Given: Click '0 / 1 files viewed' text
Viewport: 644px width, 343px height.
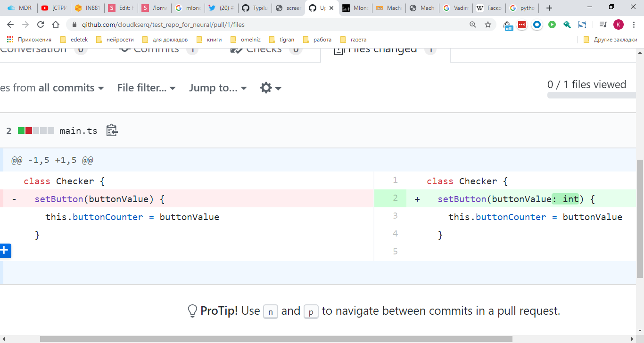Looking at the screenshot, I should (x=586, y=84).
